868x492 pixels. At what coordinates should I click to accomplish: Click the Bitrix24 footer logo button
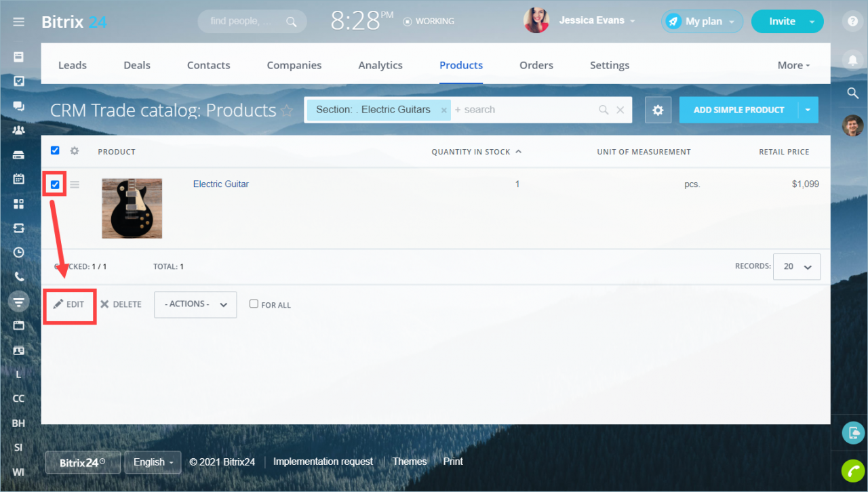[83, 462]
